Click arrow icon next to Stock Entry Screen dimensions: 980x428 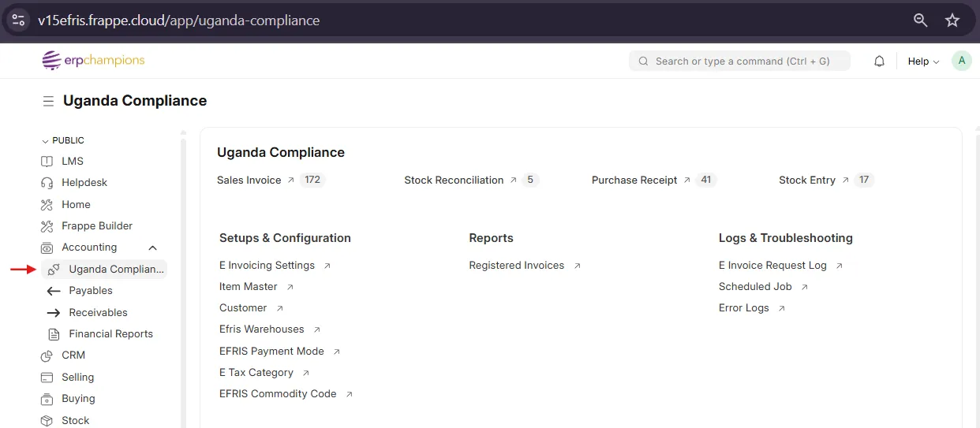tap(845, 181)
